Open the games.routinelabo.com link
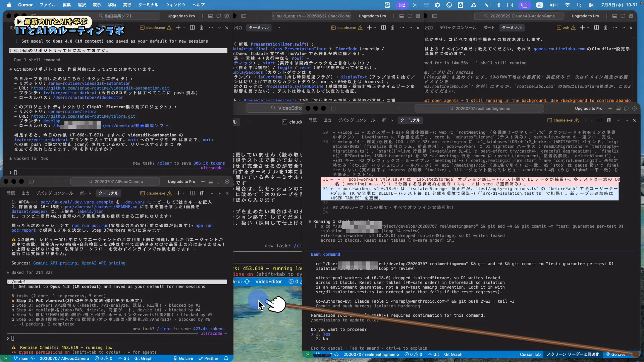 (x=559, y=49)
